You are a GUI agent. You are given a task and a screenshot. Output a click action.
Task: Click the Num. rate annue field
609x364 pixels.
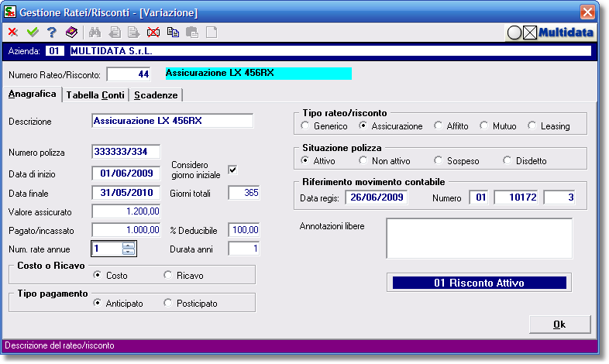[x=108, y=249]
